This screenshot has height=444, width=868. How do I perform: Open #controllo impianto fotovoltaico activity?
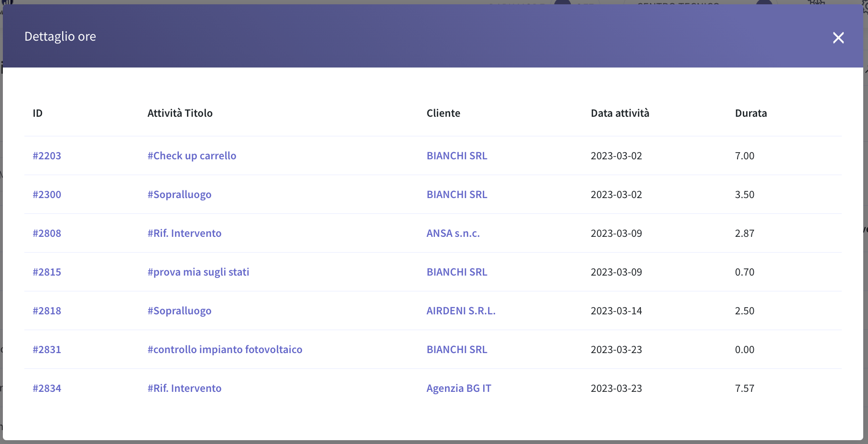pyautogui.click(x=225, y=350)
